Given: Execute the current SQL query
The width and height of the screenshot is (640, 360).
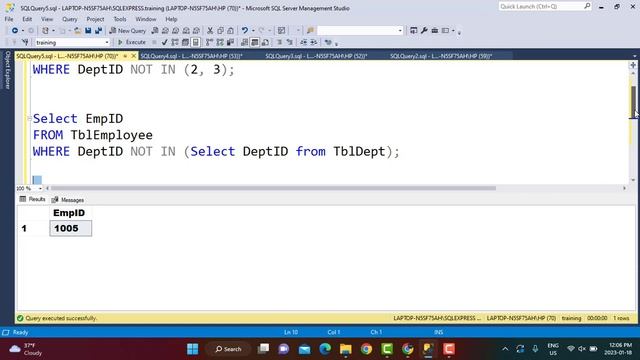Looking at the screenshot, I should (131, 42).
